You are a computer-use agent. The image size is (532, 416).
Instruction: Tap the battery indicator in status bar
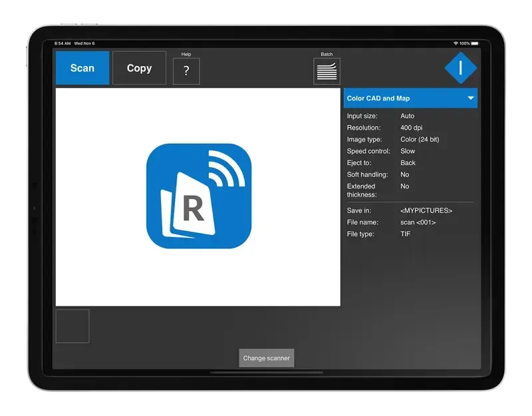pos(475,43)
